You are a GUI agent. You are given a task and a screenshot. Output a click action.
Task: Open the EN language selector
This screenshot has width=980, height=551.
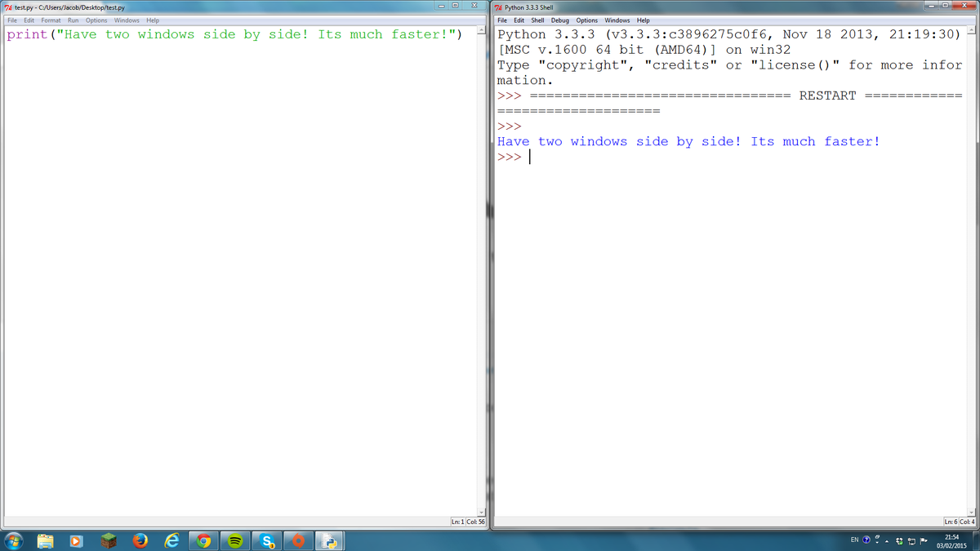(853, 540)
